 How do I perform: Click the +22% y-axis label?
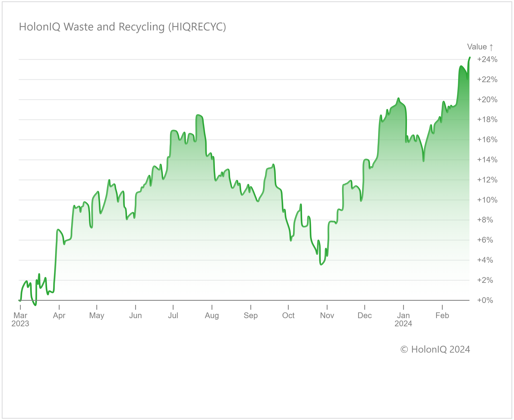tap(487, 79)
